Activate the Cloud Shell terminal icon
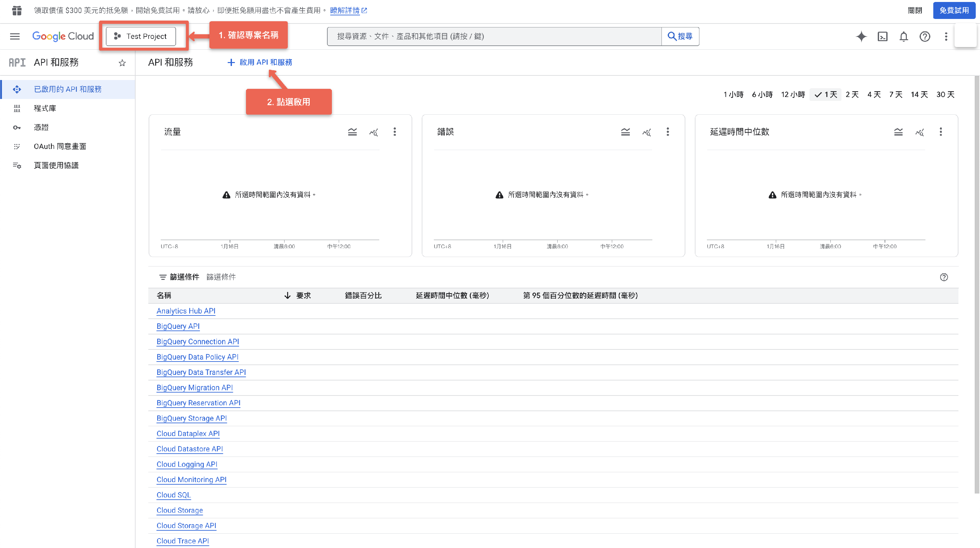 pos(882,37)
